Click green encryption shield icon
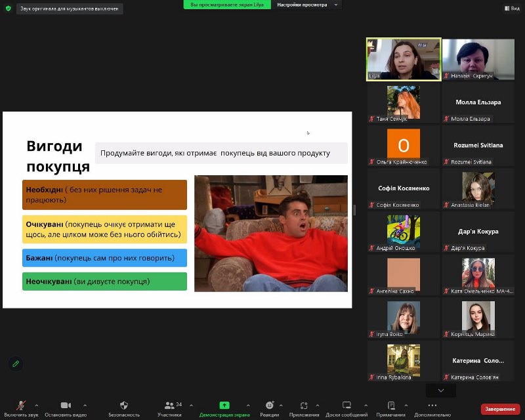The height and width of the screenshot is (420, 525). click(x=9, y=9)
